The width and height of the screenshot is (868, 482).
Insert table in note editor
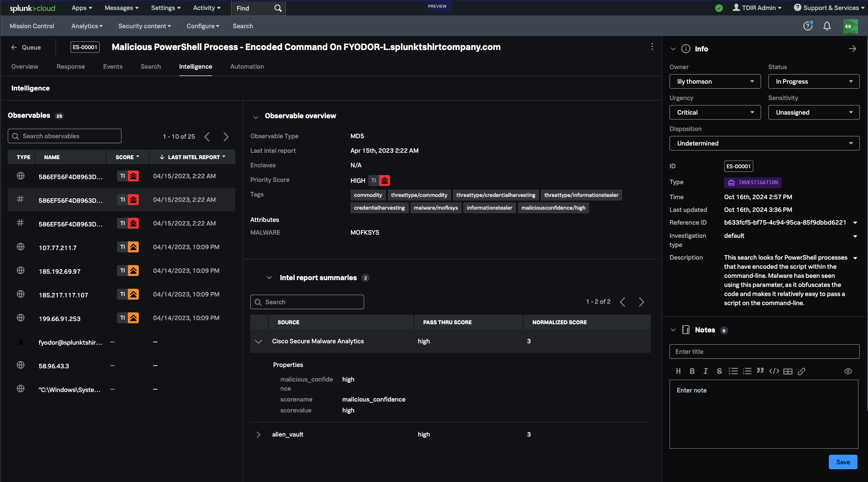[788, 371]
